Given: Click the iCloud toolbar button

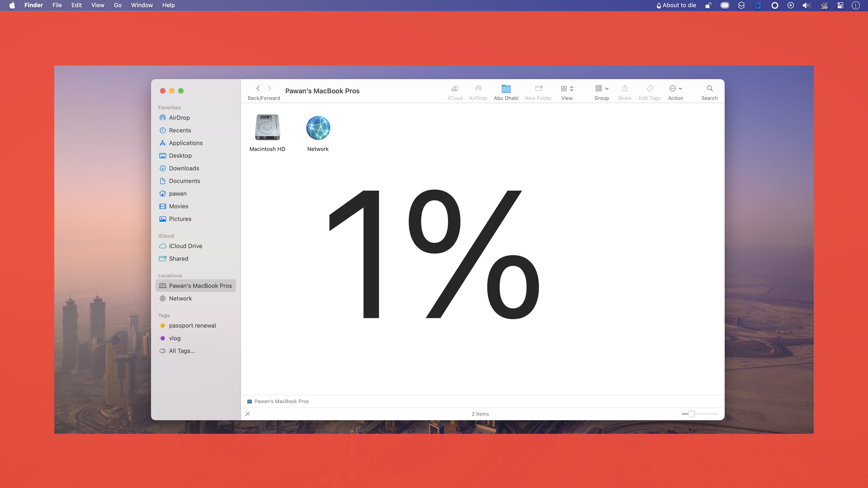Looking at the screenshot, I should coord(455,92).
